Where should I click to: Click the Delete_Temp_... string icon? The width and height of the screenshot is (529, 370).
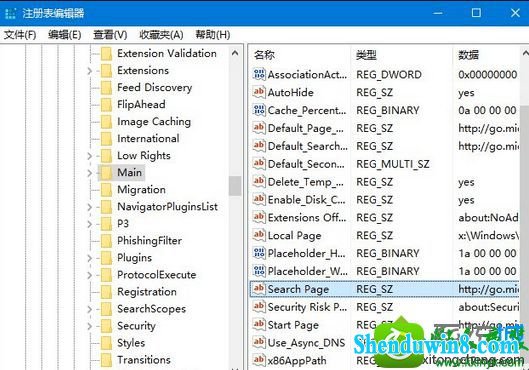259,181
